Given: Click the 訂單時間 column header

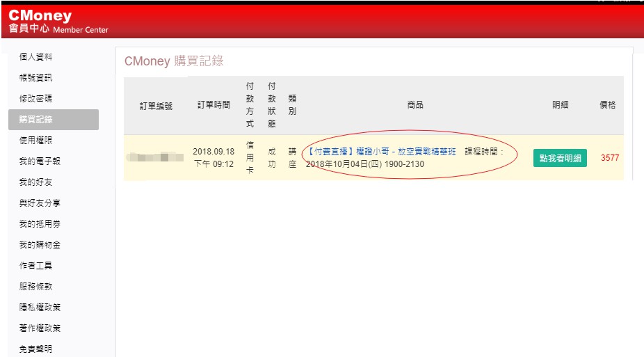Looking at the screenshot, I should pyautogui.click(x=214, y=105).
